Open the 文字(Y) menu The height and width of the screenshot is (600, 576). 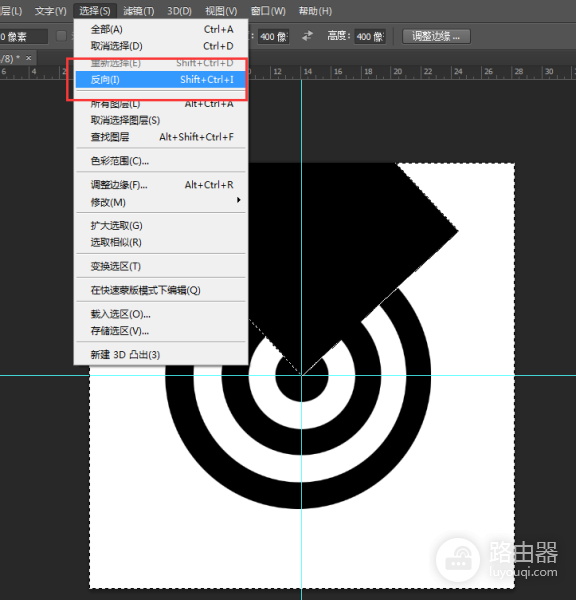[x=51, y=11]
